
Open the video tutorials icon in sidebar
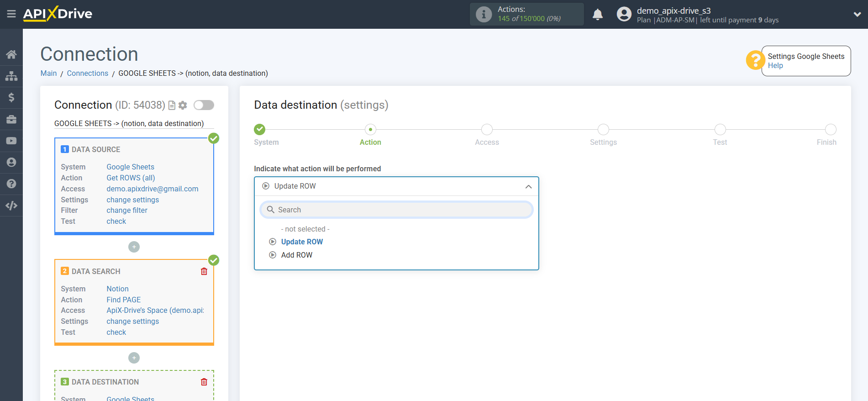click(x=11, y=141)
